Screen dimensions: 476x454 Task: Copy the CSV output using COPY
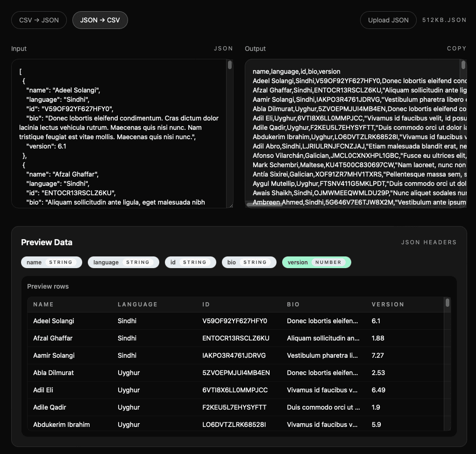(x=456, y=48)
